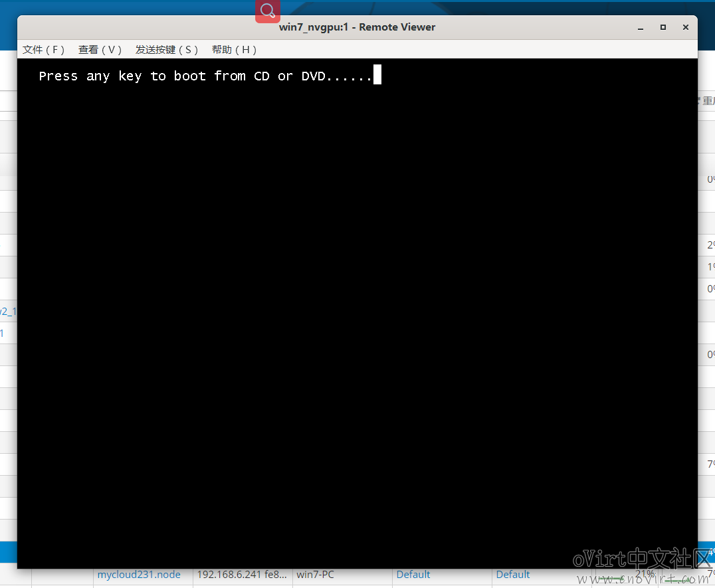This screenshot has height=588, width=715.
Task: Click the win7_nvgpu:1 Remote Viewer title bar
Action: point(357,27)
